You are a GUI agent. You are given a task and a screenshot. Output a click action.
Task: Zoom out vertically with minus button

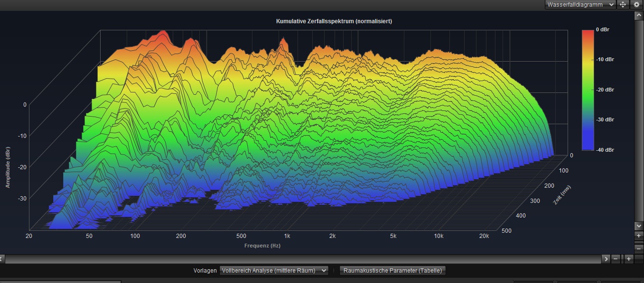point(639,248)
